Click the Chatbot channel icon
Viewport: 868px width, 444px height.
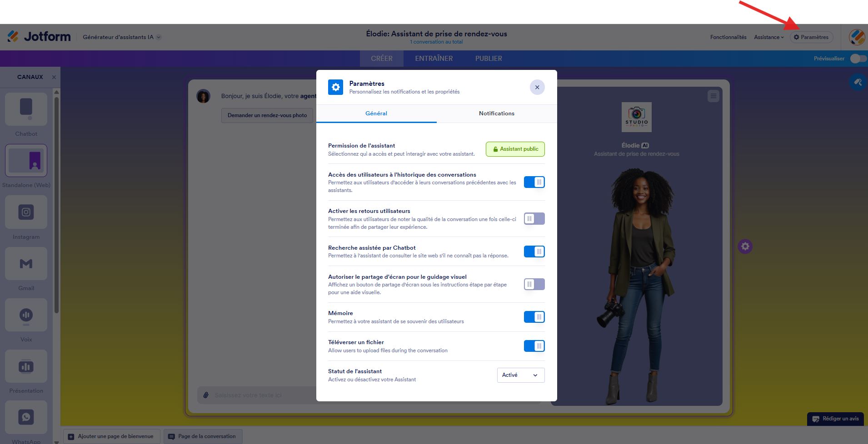(26, 109)
